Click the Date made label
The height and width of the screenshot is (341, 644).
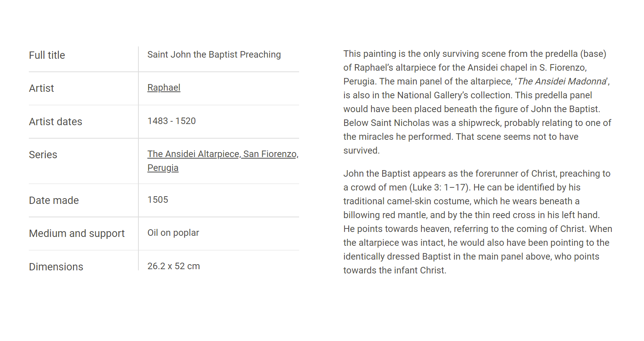coord(54,200)
